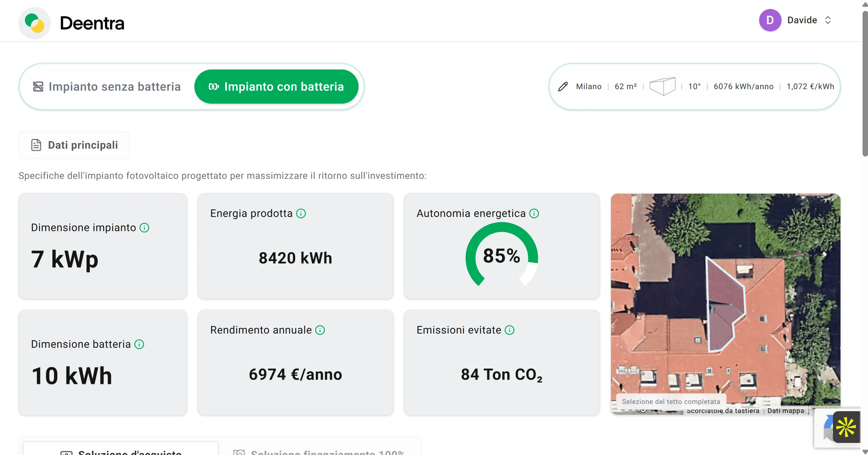Click the satellite roof map image
The height and width of the screenshot is (455, 868).
tap(726, 304)
